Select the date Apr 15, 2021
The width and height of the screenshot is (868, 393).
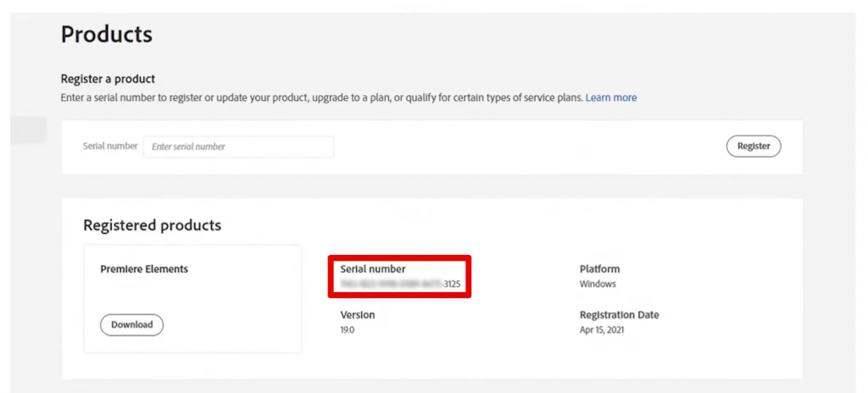click(x=603, y=329)
